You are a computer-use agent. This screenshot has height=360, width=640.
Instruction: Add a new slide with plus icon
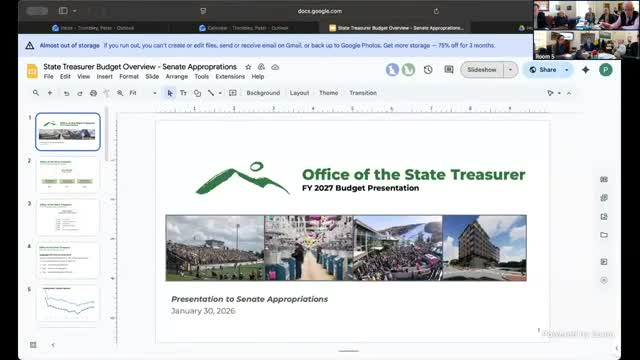point(50,93)
